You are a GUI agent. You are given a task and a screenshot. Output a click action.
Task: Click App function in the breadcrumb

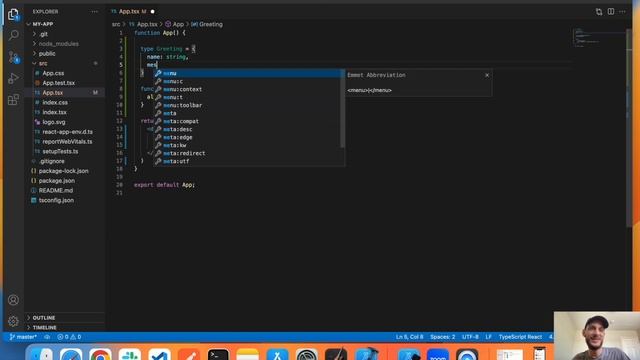point(174,24)
